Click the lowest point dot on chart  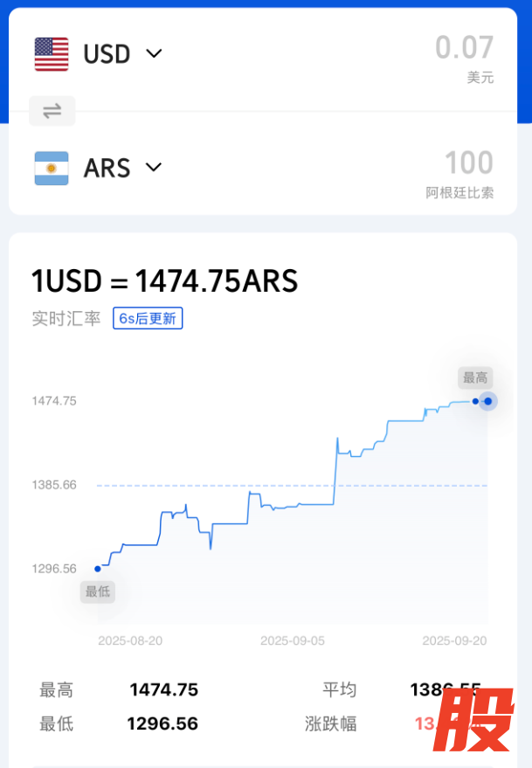click(x=98, y=569)
